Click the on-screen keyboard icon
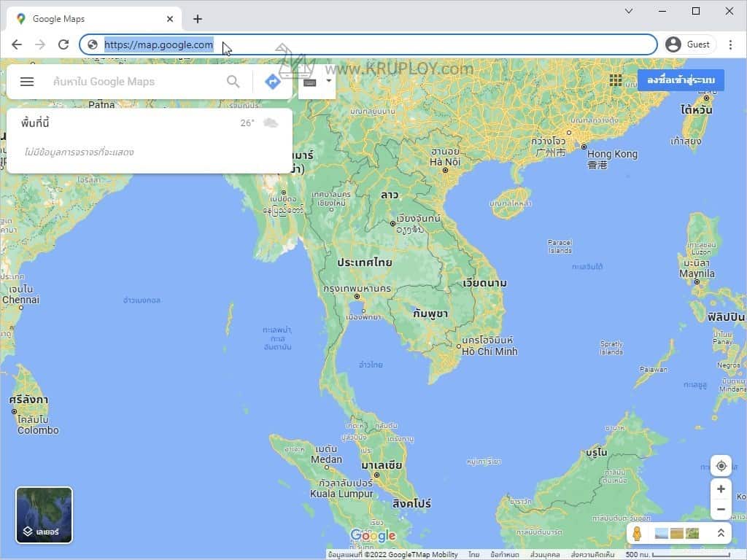 point(309,82)
